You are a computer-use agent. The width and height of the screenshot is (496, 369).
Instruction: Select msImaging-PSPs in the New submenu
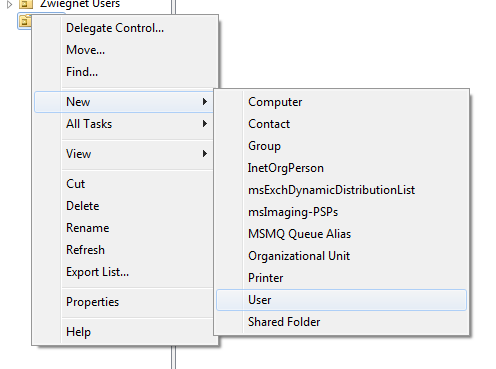pyautogui.click(x=341, y=212)
